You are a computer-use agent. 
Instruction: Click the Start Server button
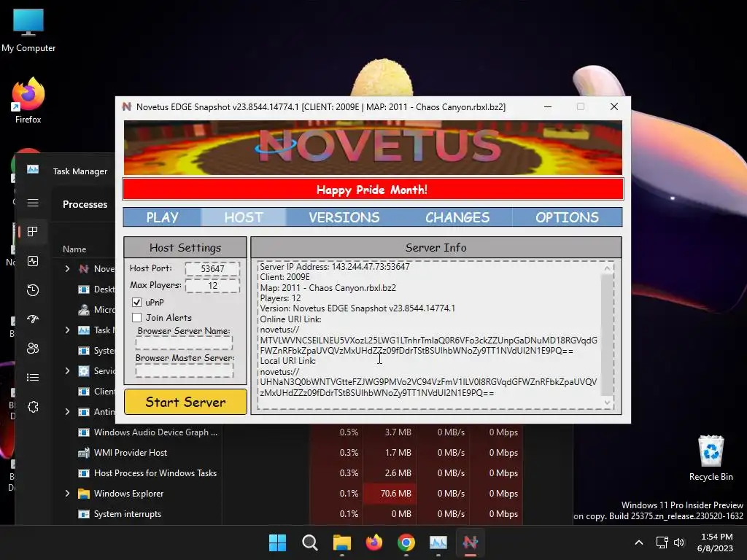click(x=185, y=402)
